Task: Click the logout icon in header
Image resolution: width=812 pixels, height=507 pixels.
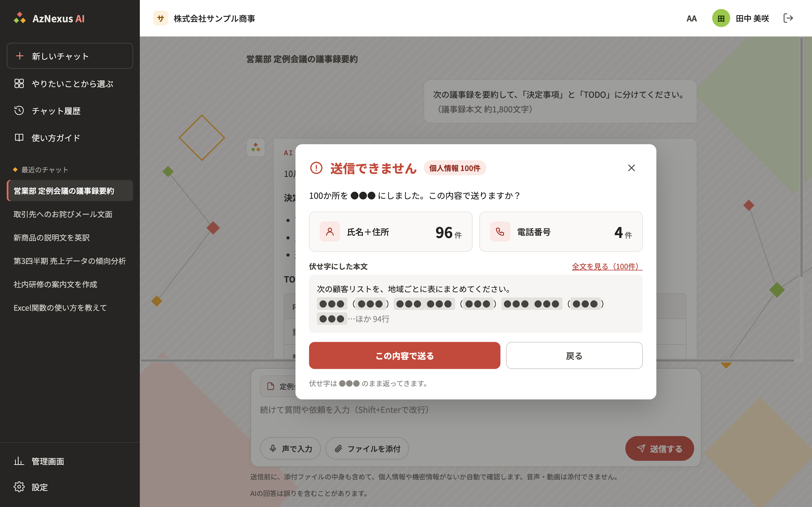Action: [x=788, y=18]
